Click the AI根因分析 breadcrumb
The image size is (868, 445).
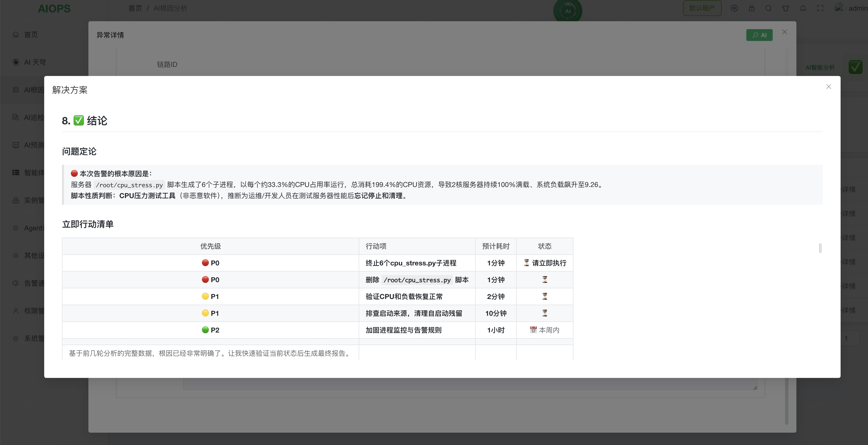click(170, 8)
